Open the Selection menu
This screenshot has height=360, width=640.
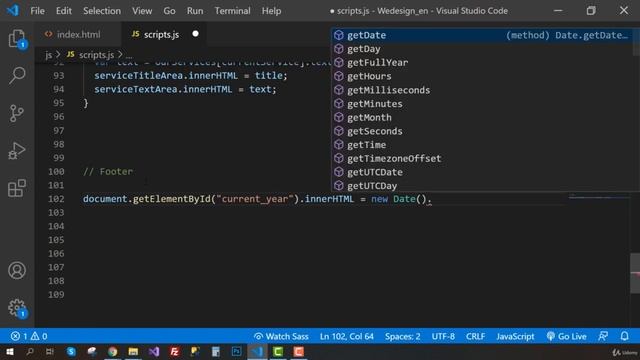[x=102, y=11]
